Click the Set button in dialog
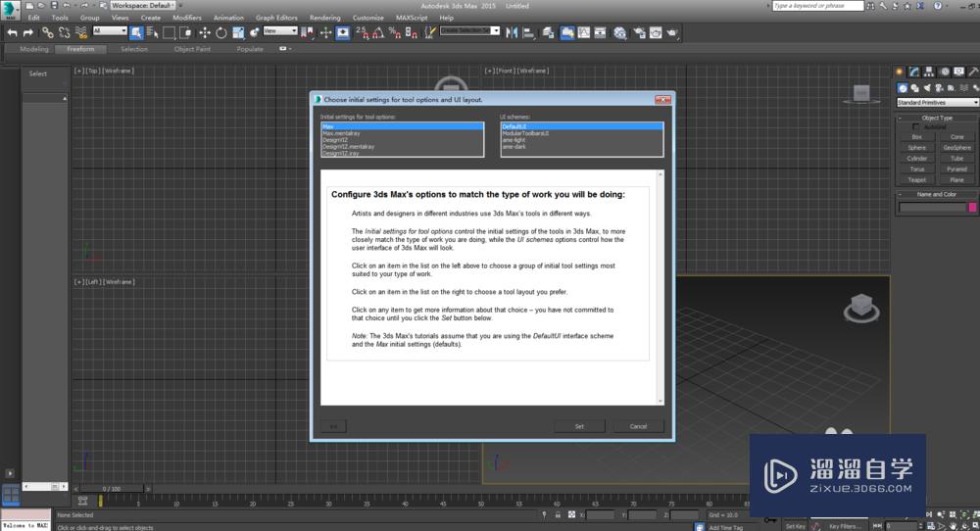 [579, 427]
